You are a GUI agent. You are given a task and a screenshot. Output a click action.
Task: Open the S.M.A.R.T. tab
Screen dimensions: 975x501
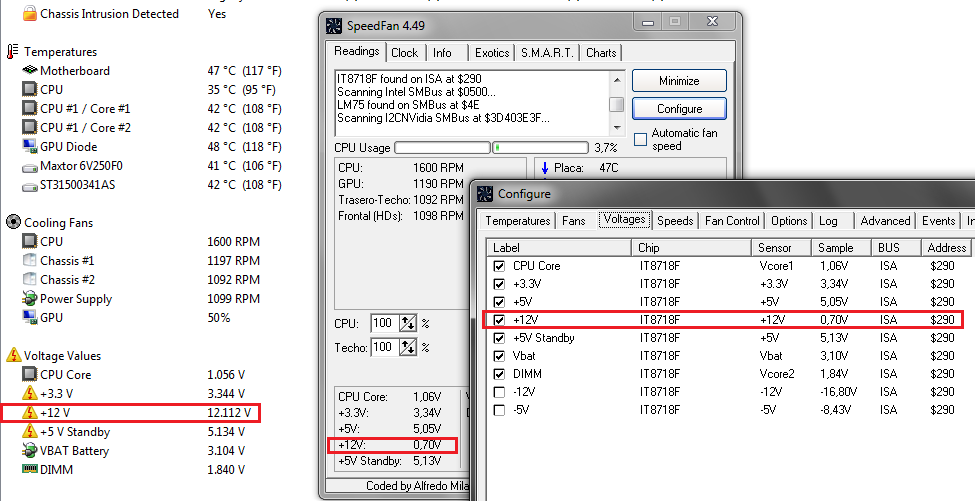coord(547,53)
